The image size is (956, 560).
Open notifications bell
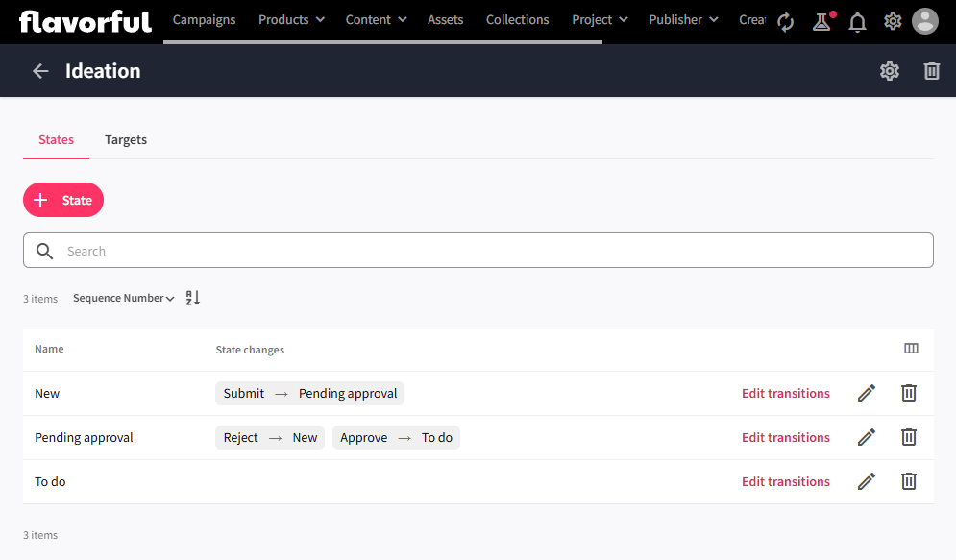click(857, 21)
